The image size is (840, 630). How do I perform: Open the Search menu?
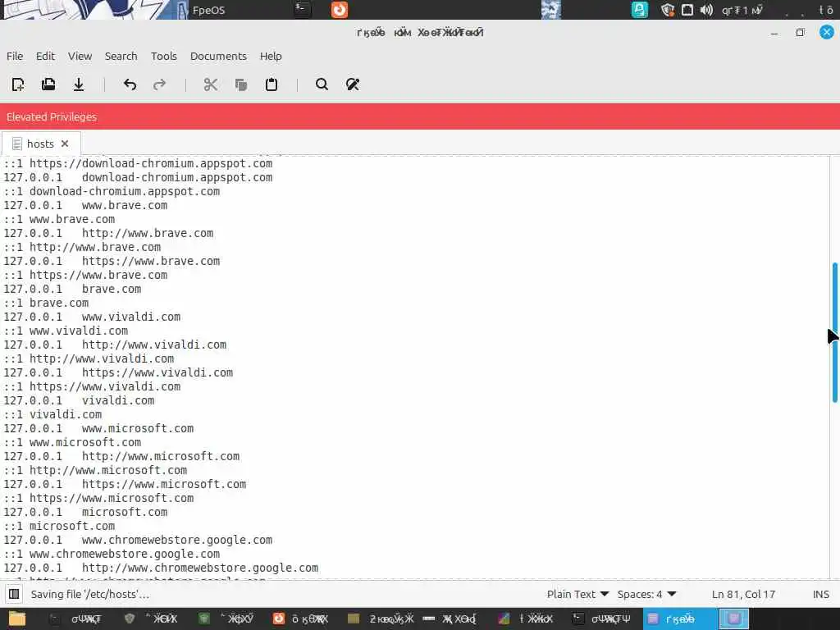point(121,56)
